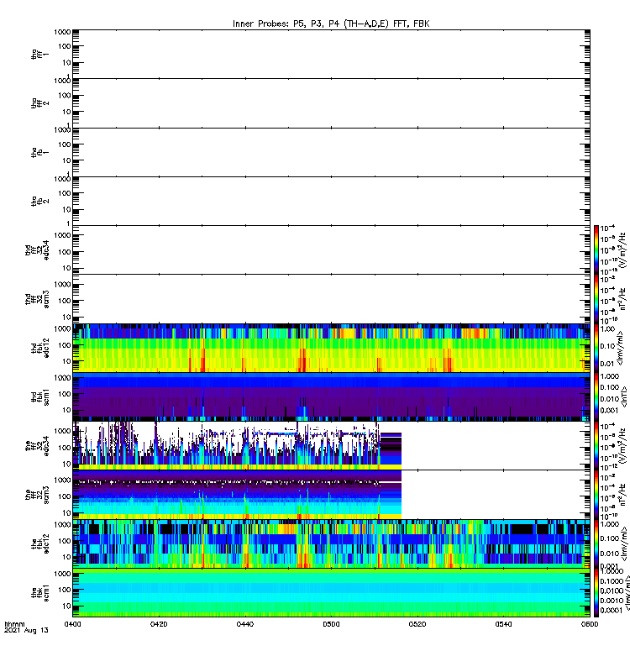Click the "100" tick of tha fb 2 panel
The image size is (630, 672).
pos(65,193)
